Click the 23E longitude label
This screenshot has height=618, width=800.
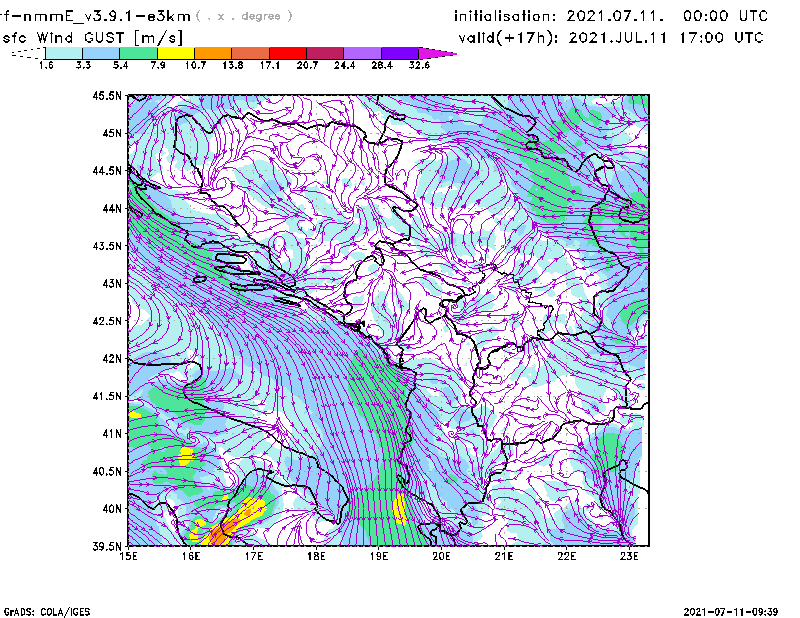[629, 556]
